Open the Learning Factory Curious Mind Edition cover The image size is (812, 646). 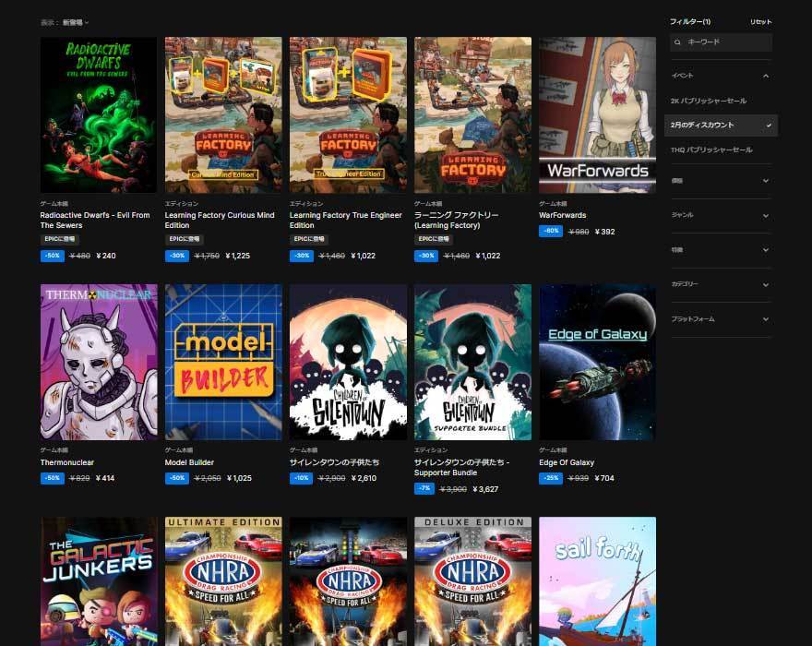(x=223, y=115)
